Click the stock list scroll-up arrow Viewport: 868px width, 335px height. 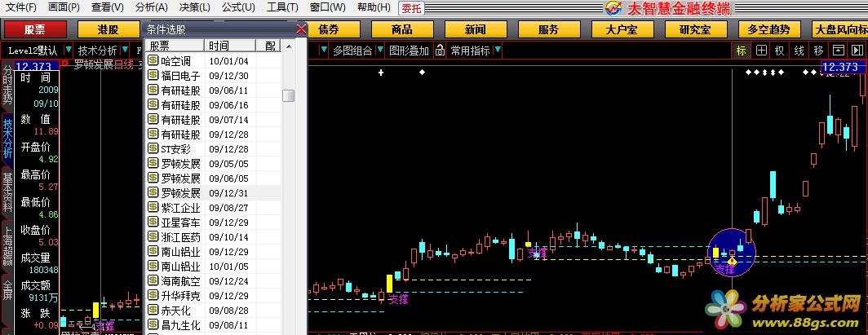click(288, 46)
